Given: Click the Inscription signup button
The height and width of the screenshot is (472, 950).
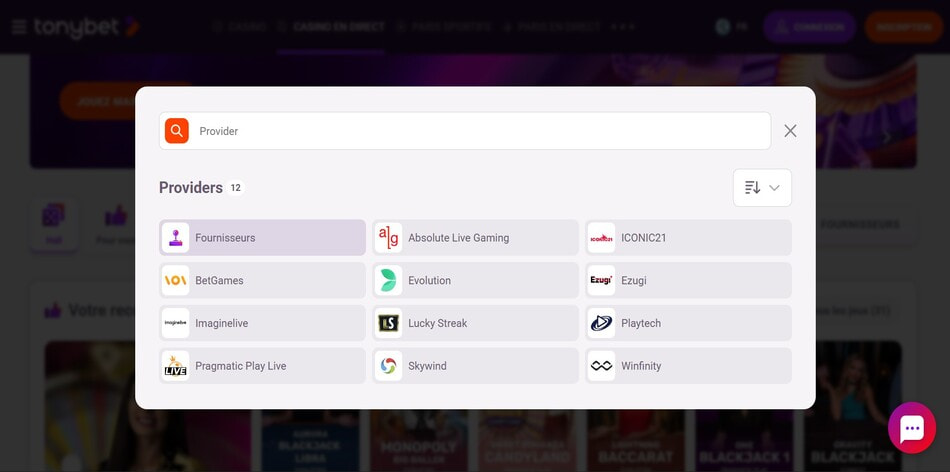Looking at the screenshot, I should click(x=903, y=27).
